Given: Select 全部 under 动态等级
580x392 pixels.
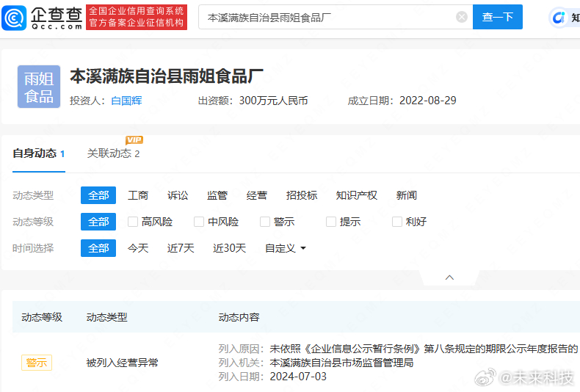Looking at the screenshot, I should (x=98, y=222).
